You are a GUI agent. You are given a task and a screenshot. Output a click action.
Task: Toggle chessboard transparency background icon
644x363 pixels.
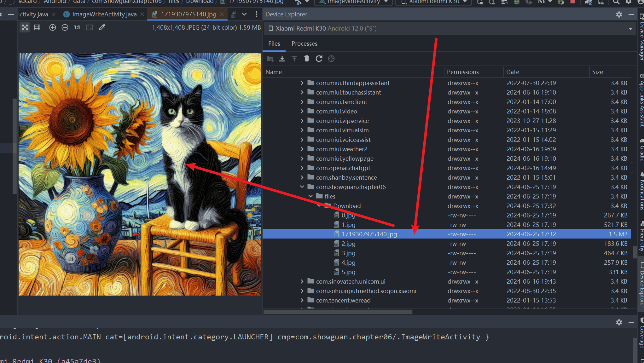(x=25, y=27)
